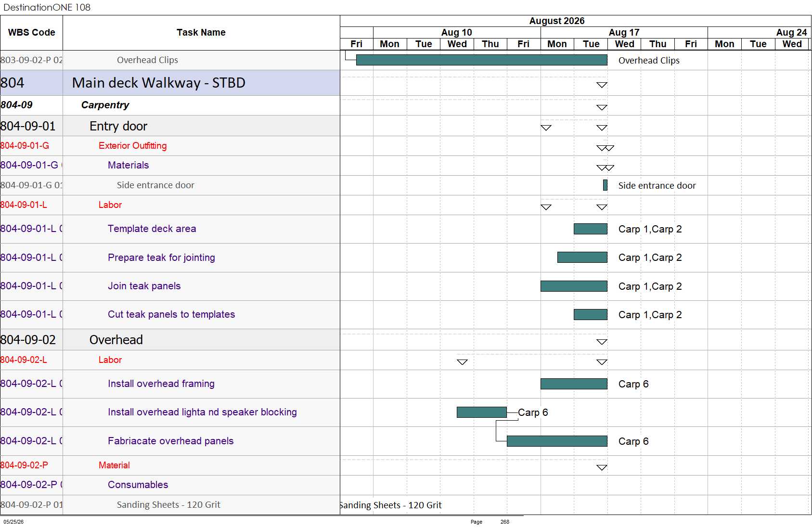This screenshot has width=812, height=528.
Task: Click the Aug 17 week header
Action: (x=624, y=32)
